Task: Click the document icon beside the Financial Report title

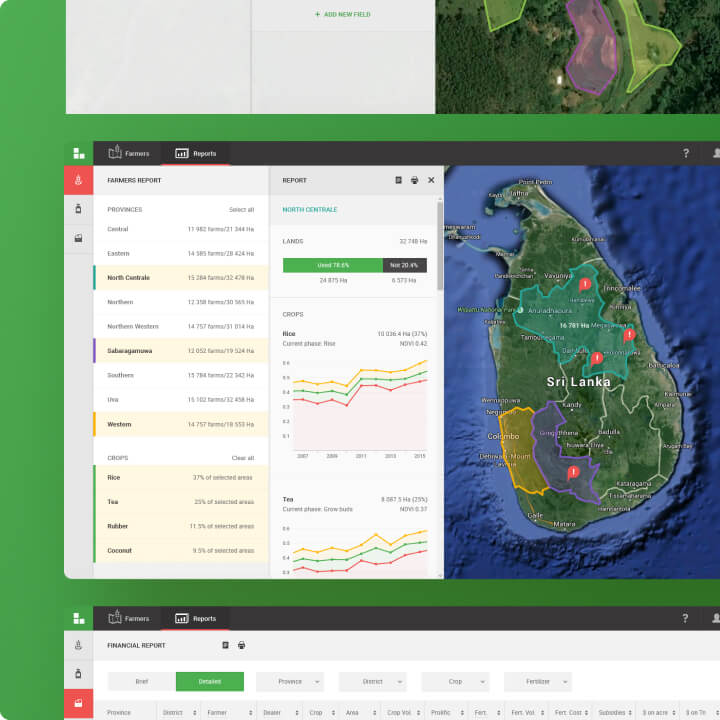Action: [226, 645]
